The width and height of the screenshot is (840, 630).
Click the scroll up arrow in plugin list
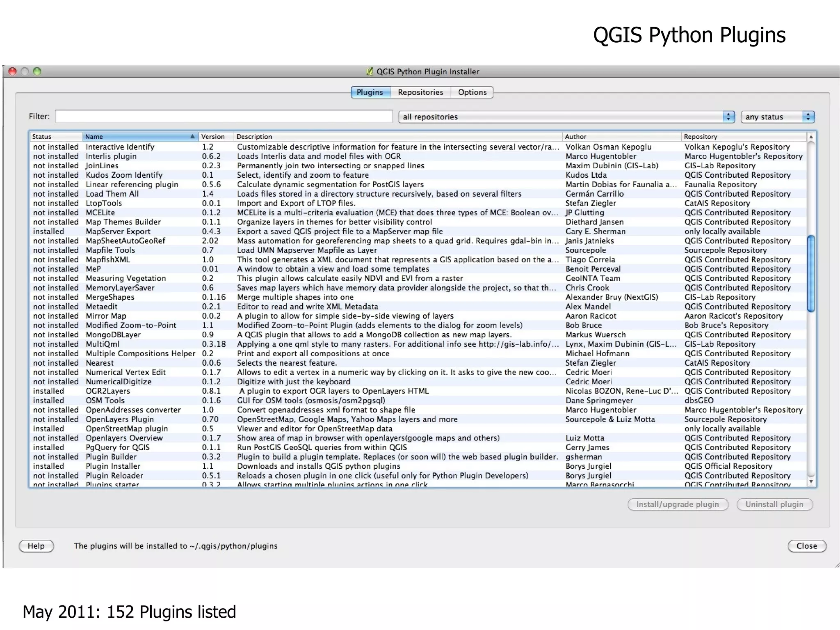pos(811,137)
